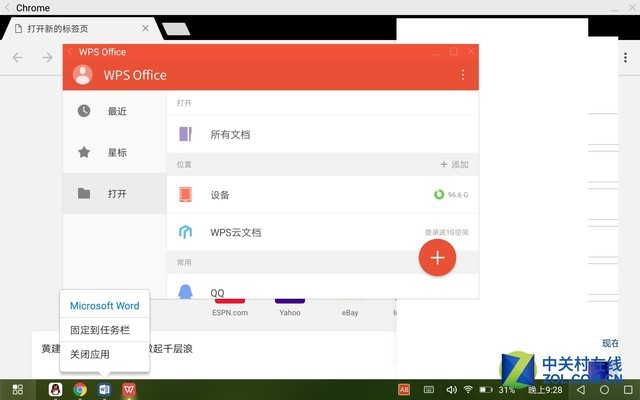Maximize the WPS Office window
The height and width of the screenshot is (400, 640).
[x=453, y=51]
